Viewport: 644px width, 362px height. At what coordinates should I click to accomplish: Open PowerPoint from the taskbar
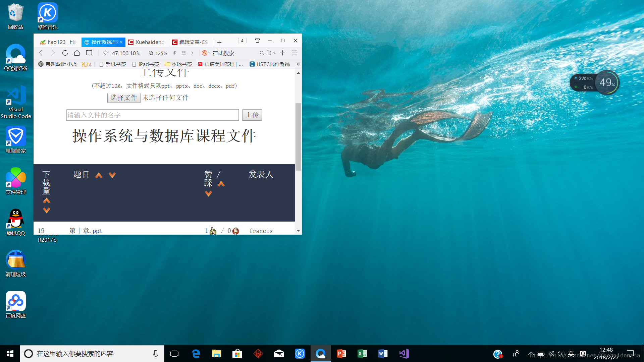pos(341,354)
